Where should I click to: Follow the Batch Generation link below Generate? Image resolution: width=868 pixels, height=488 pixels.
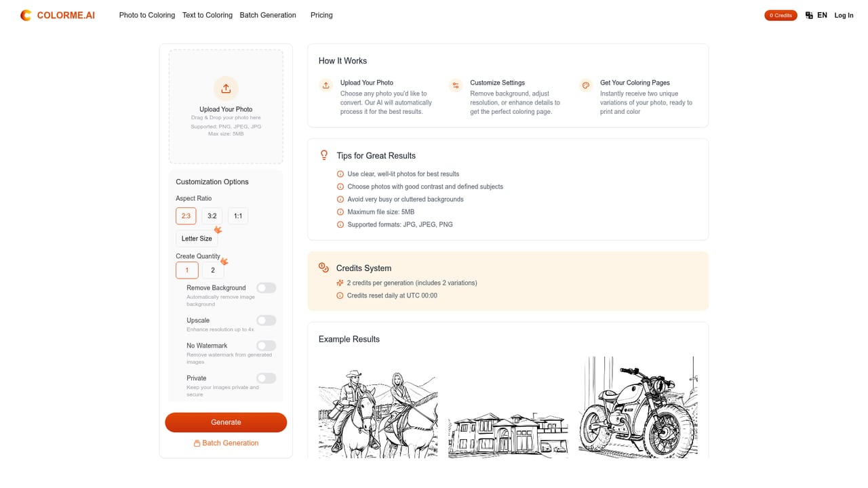(x=226, y=443)
